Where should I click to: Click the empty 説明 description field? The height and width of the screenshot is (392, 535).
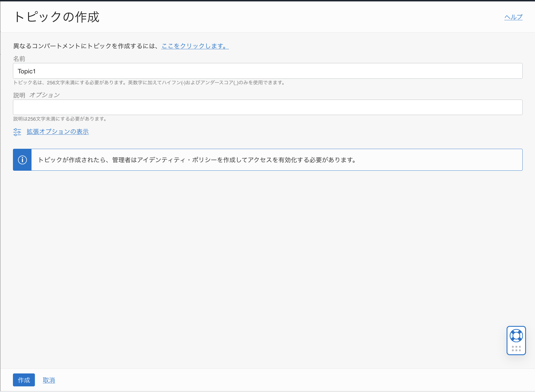267,107
